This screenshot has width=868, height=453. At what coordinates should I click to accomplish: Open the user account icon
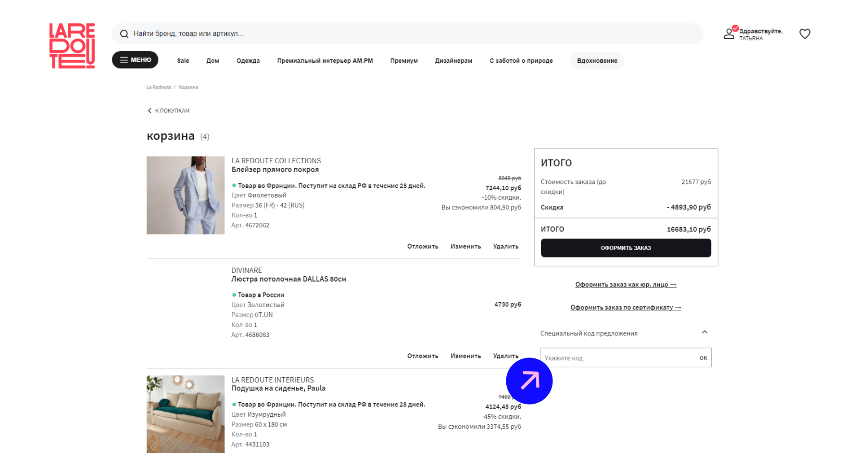pos(729,34)
